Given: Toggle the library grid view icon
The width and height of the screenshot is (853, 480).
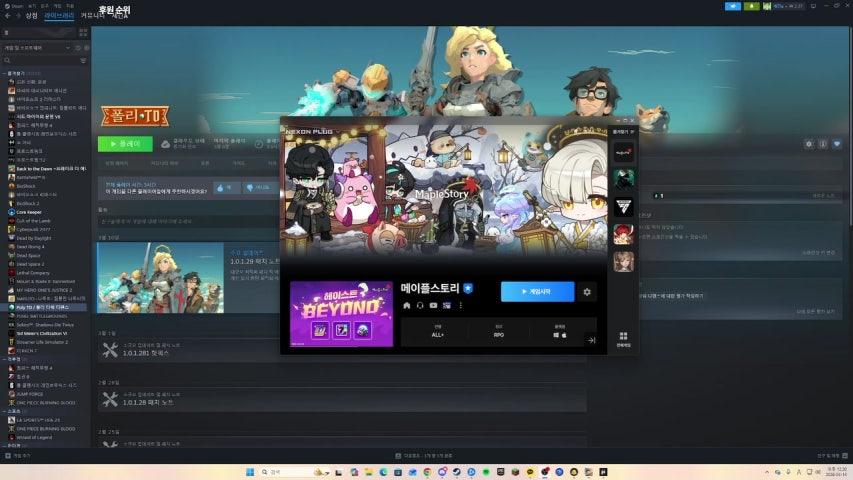Looking at the screenshot, I should 83,33.
